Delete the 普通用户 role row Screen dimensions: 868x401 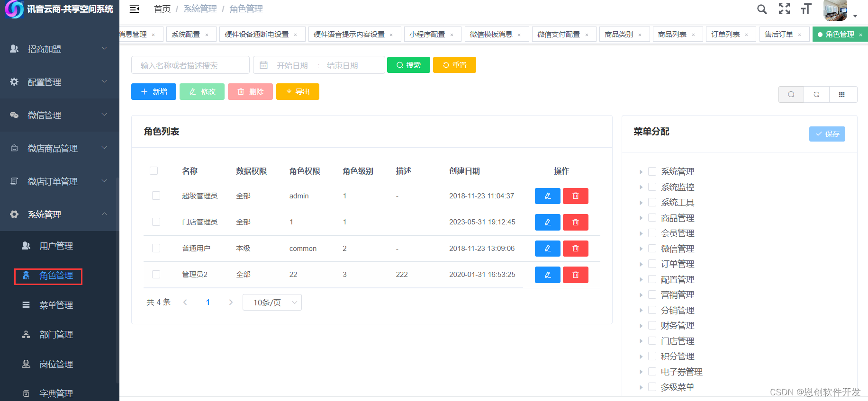(x=576, y=249)
